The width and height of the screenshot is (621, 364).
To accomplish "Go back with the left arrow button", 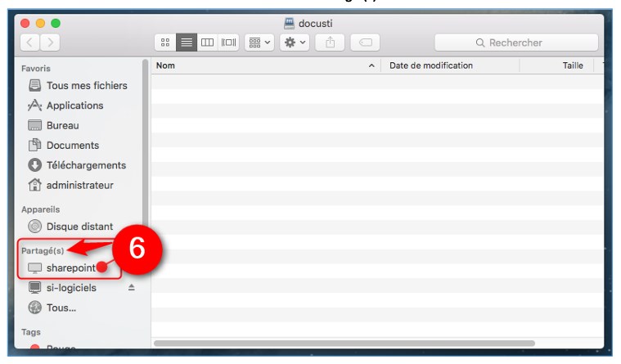I will coord(30,43).
